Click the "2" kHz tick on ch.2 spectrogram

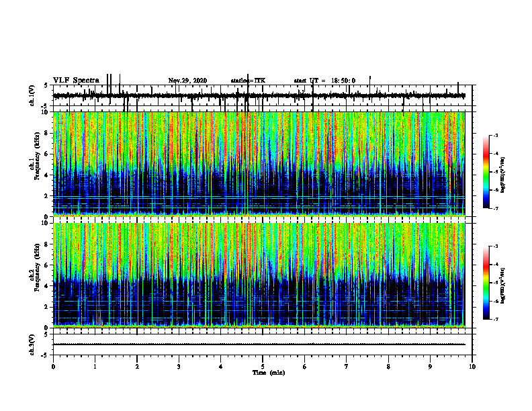(46, 307)
